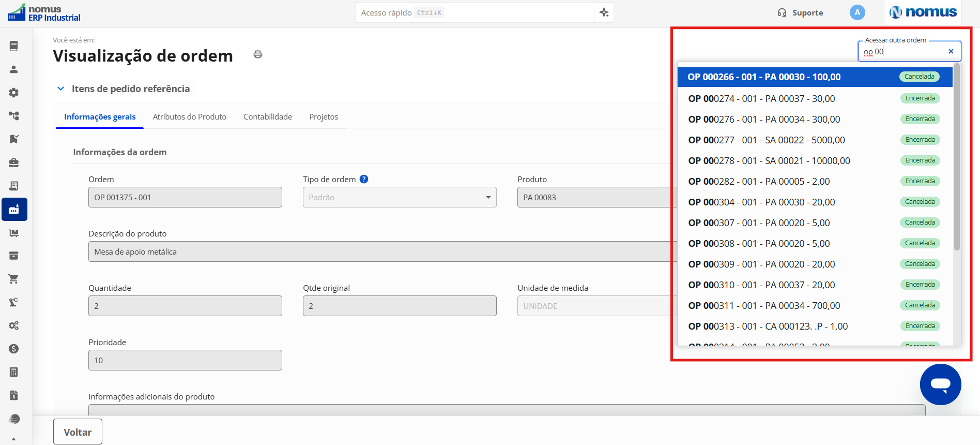Screen dimensions: 980x445
Task: Open the Tipo de ordem dropdown
Action: click(x=400, y=197)
